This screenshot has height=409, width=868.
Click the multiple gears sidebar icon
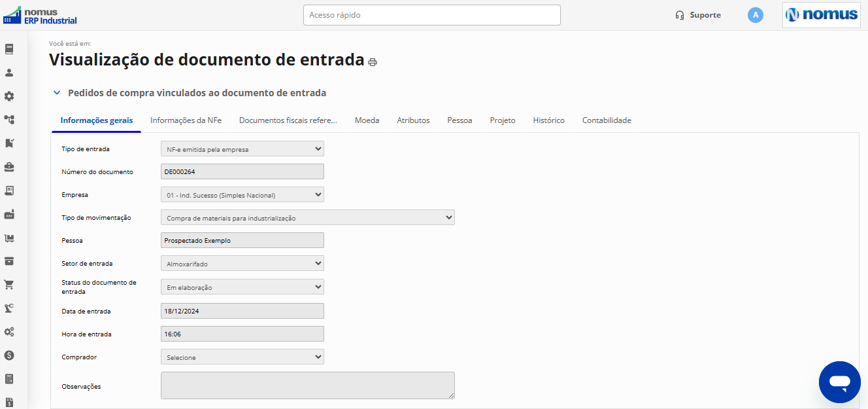(x=9, y=332)
